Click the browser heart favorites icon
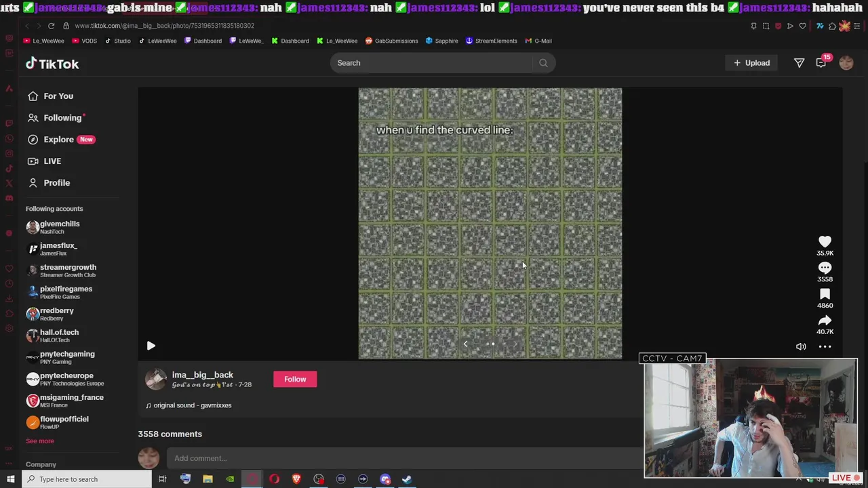The height and width of the screenshot is (488, 868). pyautogui.click(x=802, y=26)
